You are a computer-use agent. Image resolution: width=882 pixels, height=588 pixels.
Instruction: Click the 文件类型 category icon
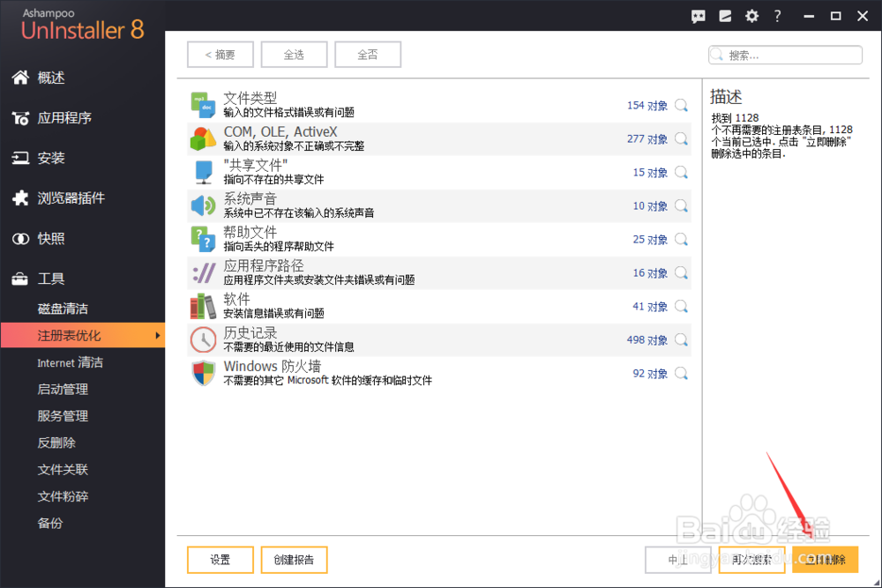[x=203, y=105]
